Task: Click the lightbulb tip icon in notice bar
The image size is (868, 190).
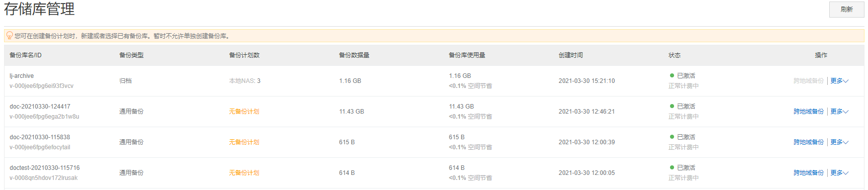Action: pos(9,36)
